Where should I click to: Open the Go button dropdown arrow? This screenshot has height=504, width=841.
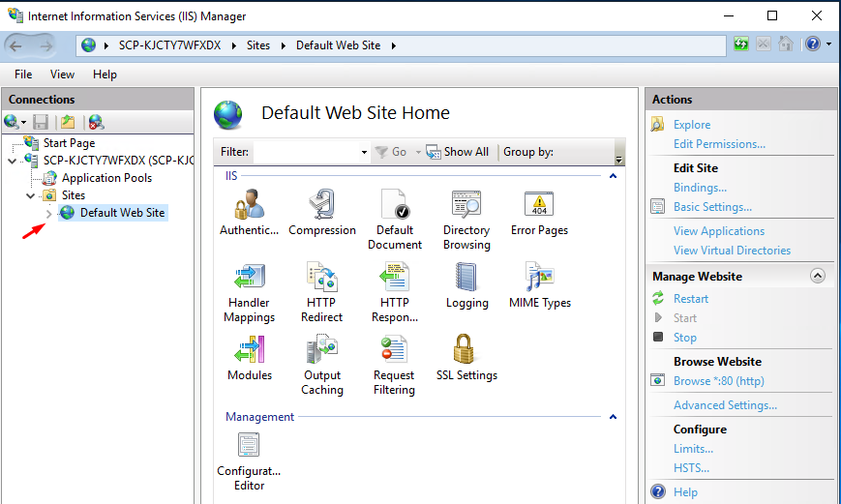[418, 152]
